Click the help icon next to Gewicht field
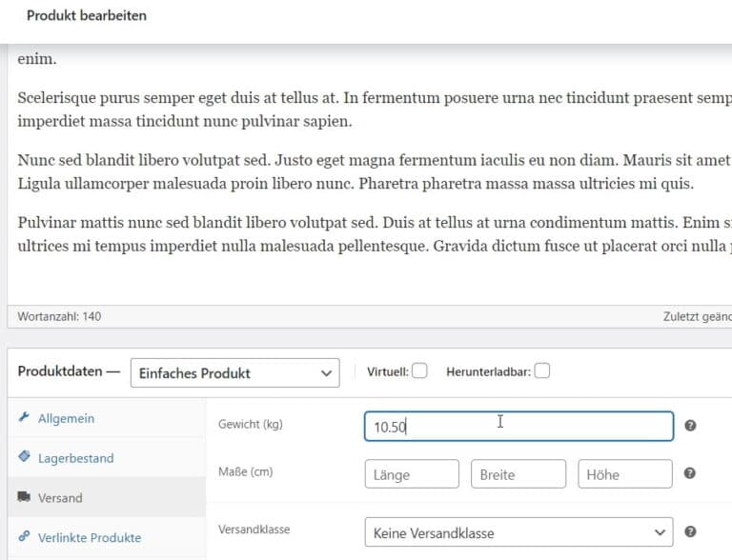 (x=690, y=426)
